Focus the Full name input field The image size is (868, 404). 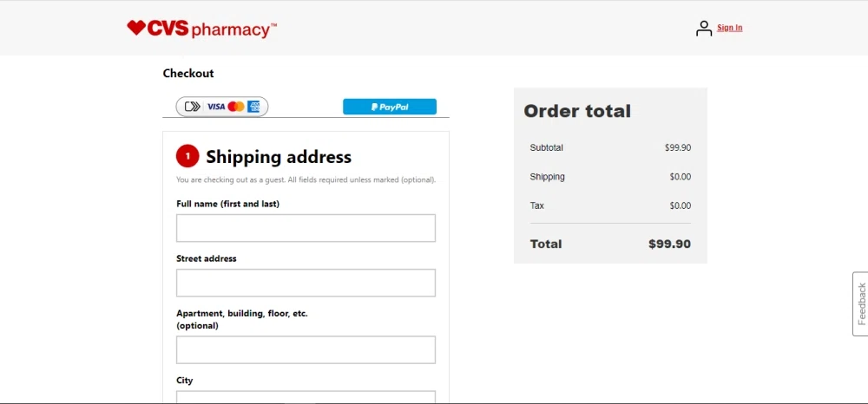(x=306, y=228)
